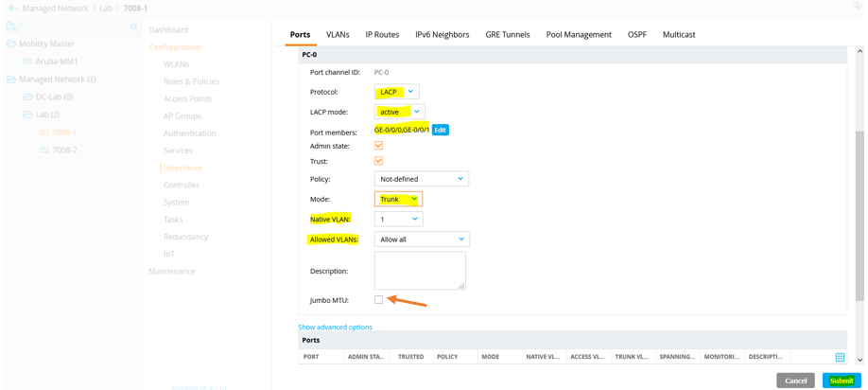Image resolution: width=868 pixels, height=390 pixels.
Task: Click the back arrow beside Managed Network
Action: point(12,9)
